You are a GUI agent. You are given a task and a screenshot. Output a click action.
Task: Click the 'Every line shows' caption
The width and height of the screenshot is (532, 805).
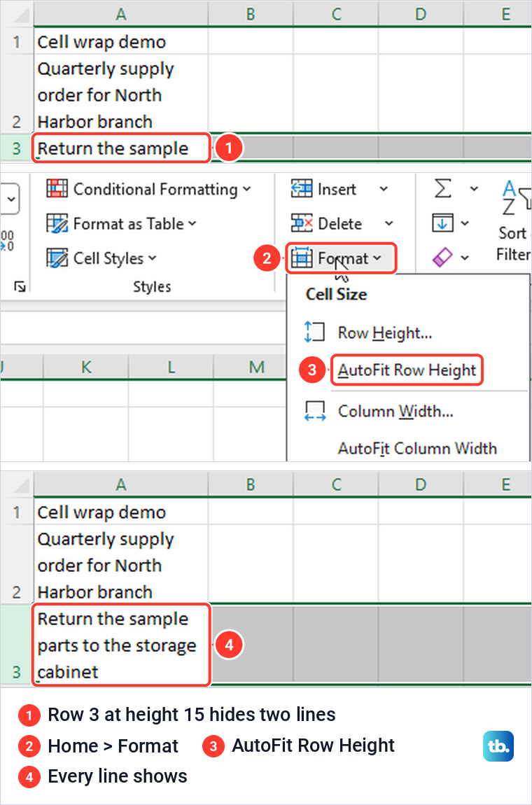click(x=118, y=776)
